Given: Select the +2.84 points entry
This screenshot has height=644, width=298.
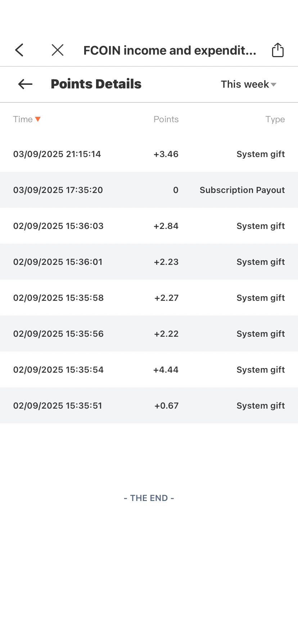Looking at the screenshot, I should (149, 226).
